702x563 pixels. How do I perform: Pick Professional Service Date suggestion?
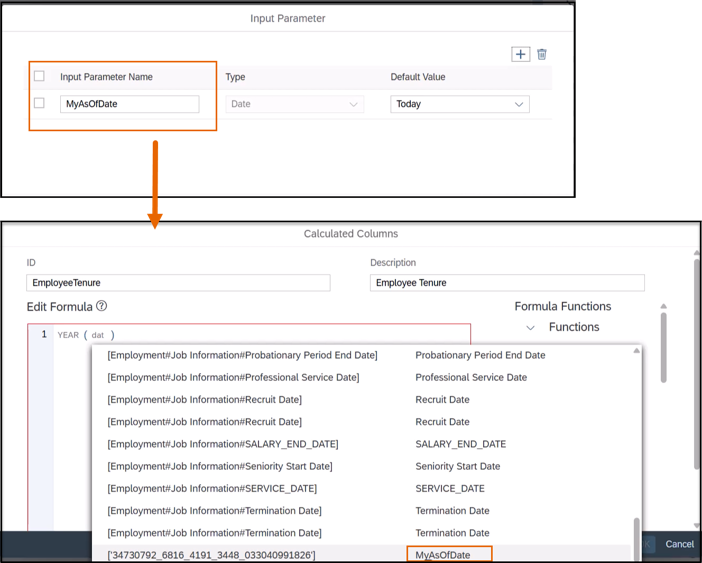coord(471,377)
